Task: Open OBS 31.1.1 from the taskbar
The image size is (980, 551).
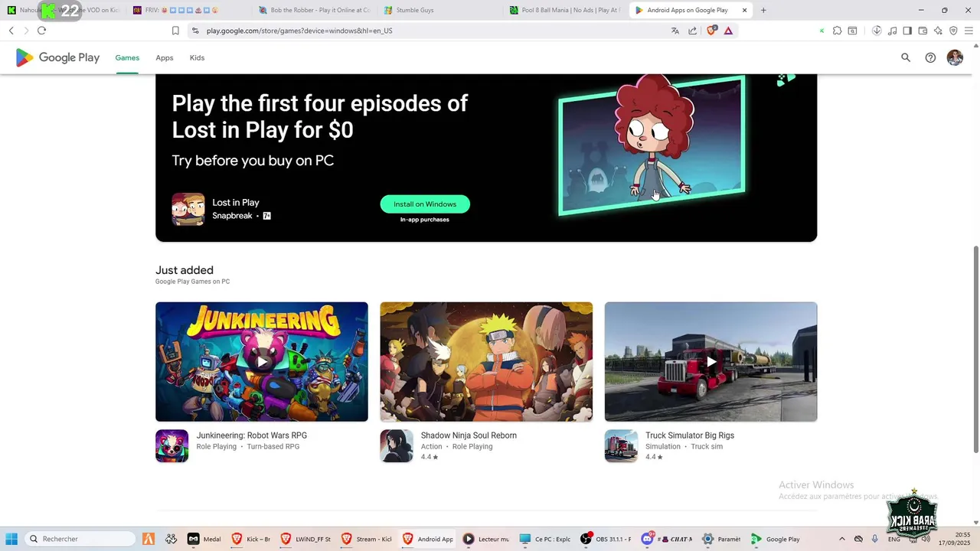Action: click(x=606, y=539)
